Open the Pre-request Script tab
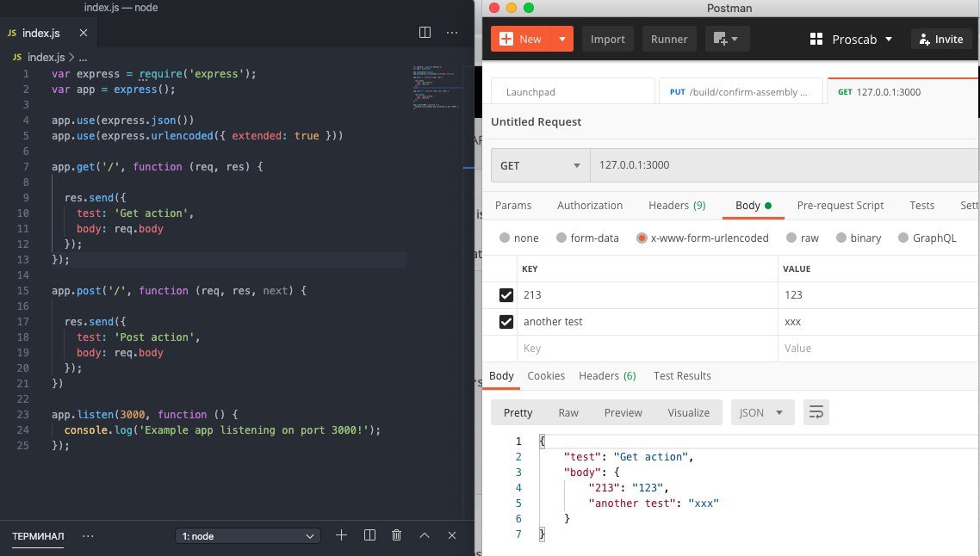The height and width of the screenshot is (556, 980). (x=840, y=206)
